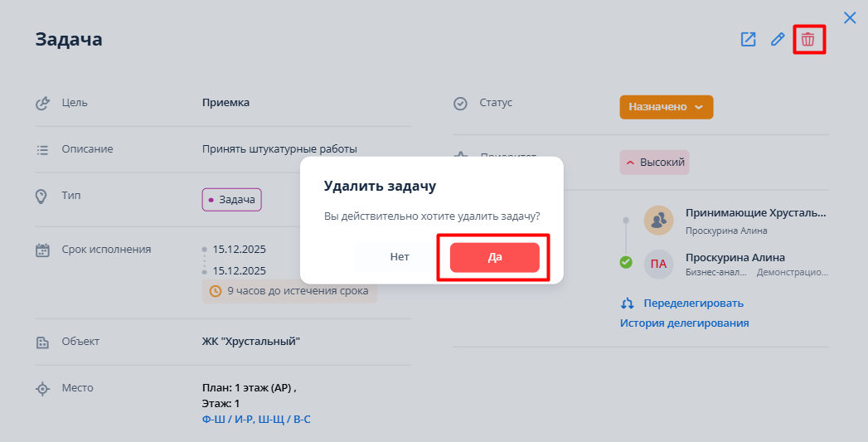The height and width of the screenshot is (442, 868).
Task: Click the building icon beside Объект
Action: pyautogui.click(x=42, y=342)
